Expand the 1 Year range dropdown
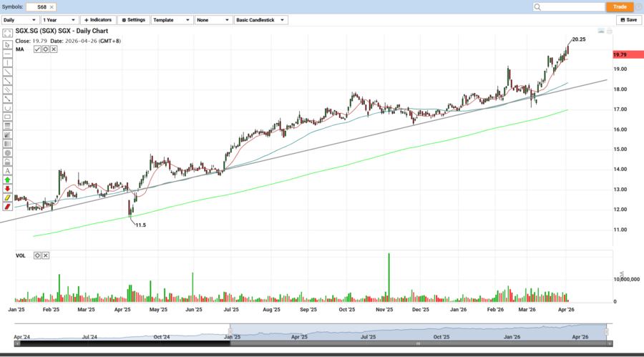This screenshot has width=644, height=357. (x=59, y=20)
